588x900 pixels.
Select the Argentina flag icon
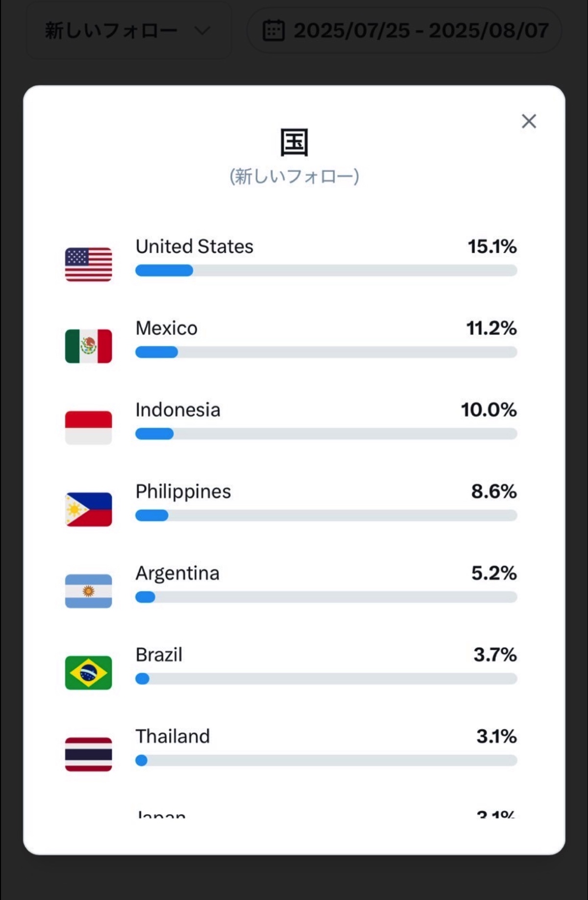[x=88, y=590]
